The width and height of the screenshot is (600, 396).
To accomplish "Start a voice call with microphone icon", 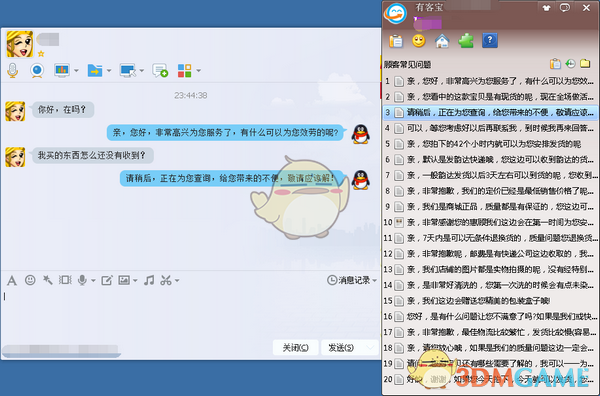I will [x=13, y=70].
